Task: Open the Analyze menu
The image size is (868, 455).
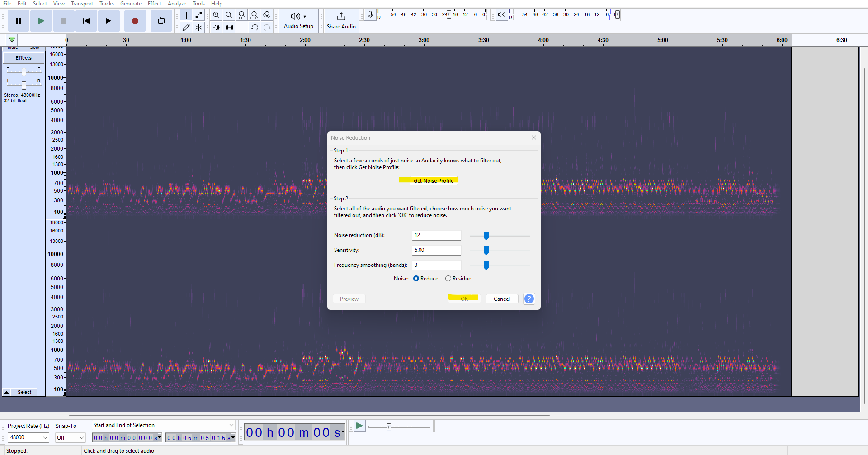Action: 177,4
